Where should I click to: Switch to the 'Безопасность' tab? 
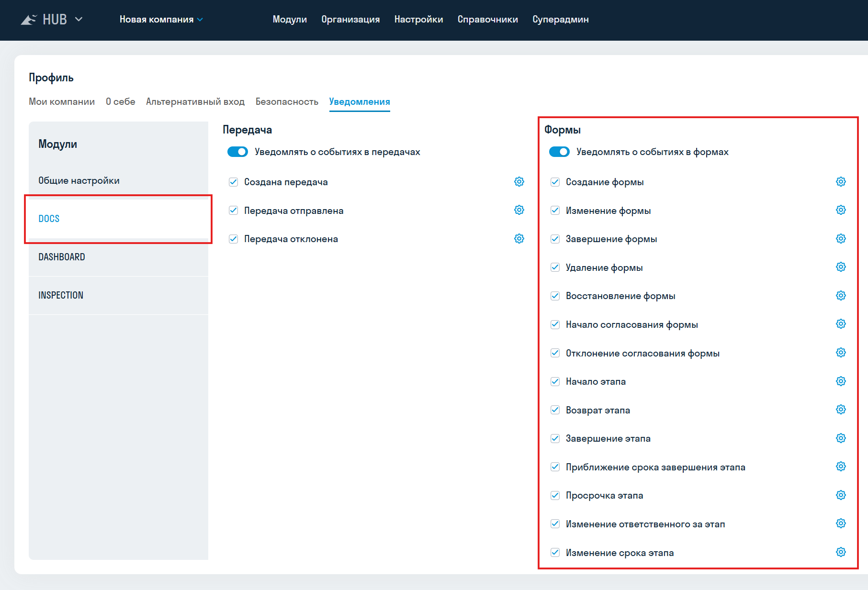pos(287,101)
